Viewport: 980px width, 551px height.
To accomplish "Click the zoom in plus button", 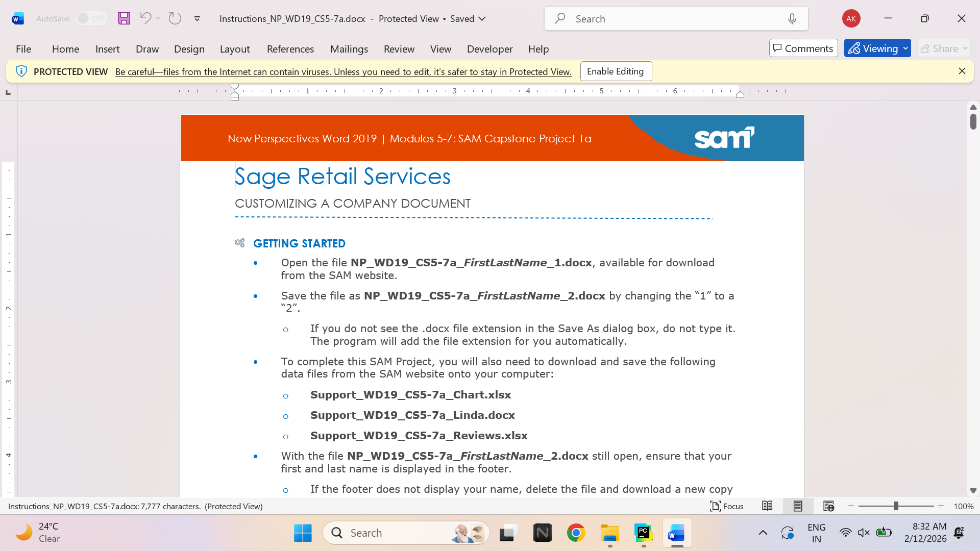I will [941, 506].
